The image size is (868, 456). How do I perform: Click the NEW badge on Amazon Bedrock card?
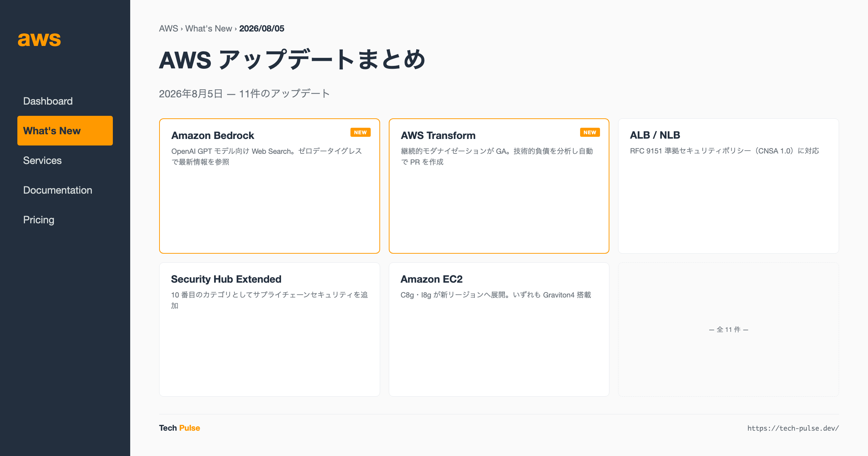(x=360, y=132)
